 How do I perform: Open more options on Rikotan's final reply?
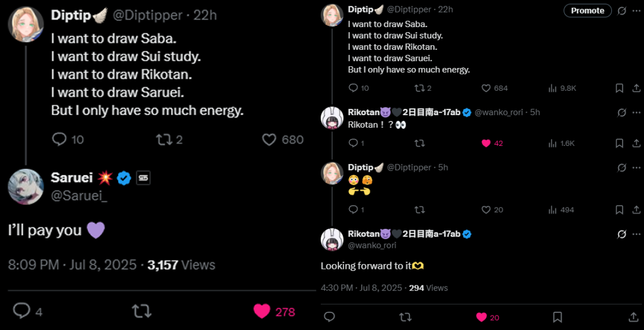coord(637,234)
